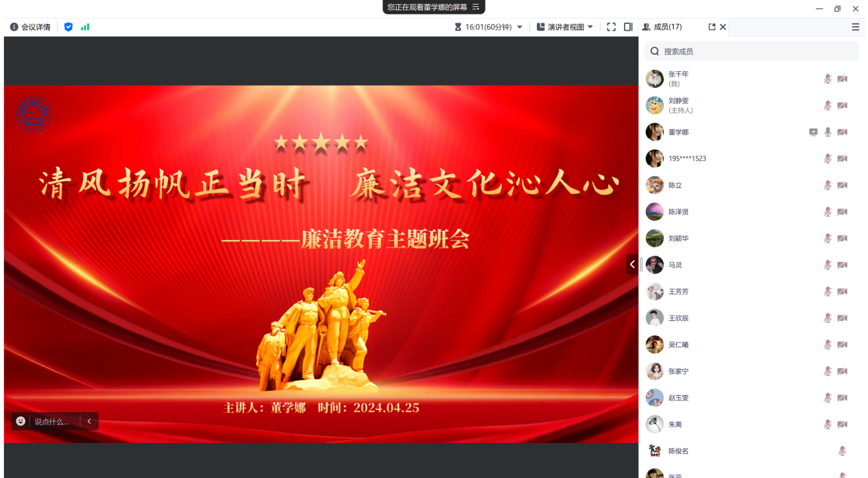Select the 成员(17) members tab
Image resolution: width=868 pixels, height=478 pixels.
coord(662,27)
